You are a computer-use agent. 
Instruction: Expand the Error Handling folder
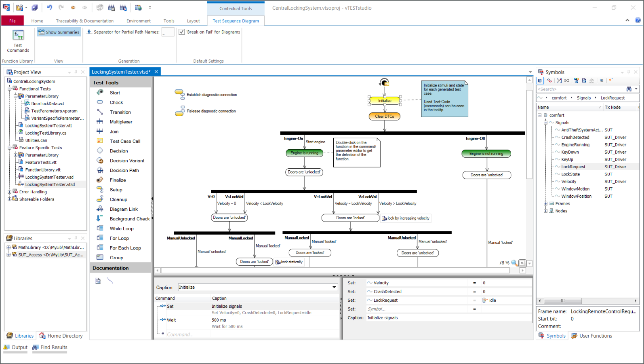[x=10, y=192]
